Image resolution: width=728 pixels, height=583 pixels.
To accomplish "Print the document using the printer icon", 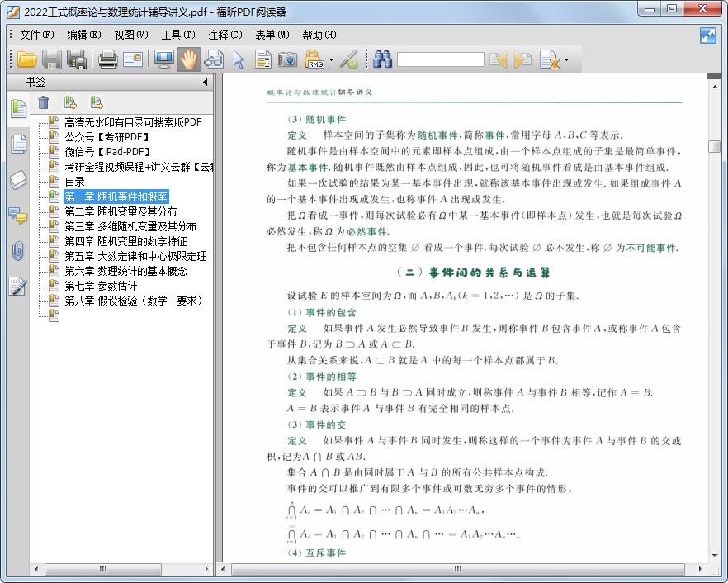I will [x=108, y=59].
